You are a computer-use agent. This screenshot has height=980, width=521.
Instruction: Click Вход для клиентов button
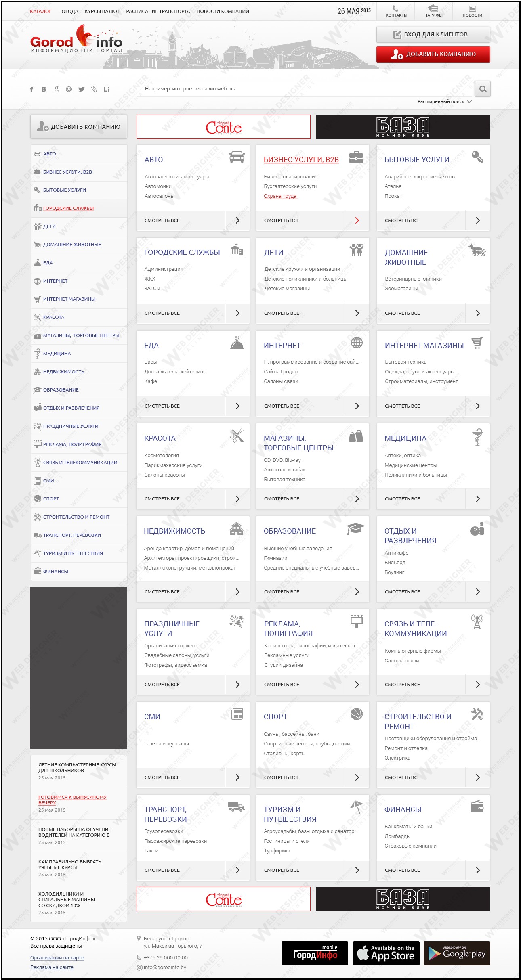pyautogui.click(x=433, y=35)
